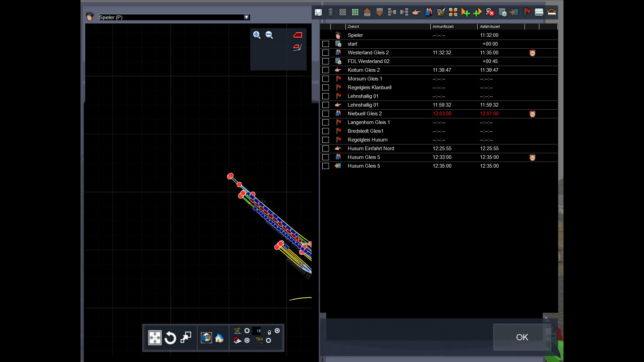The height and width of the screenshot is (362, 644).
Task: Click the pointing hand waypoint icon
Action: tap(416, 12)
